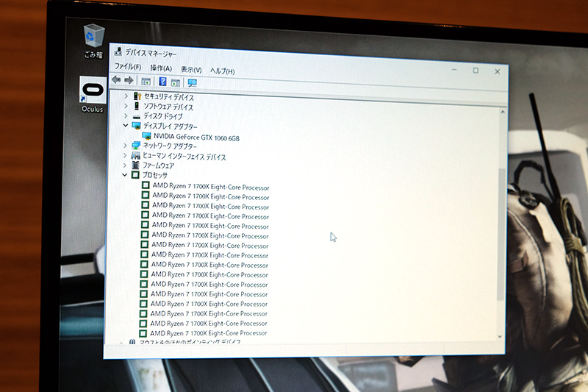Collapse the プロセッサ node
Image resolution: width=588 pixels, height=392 pixels.
pyautogui.click(x=124, y=174)
